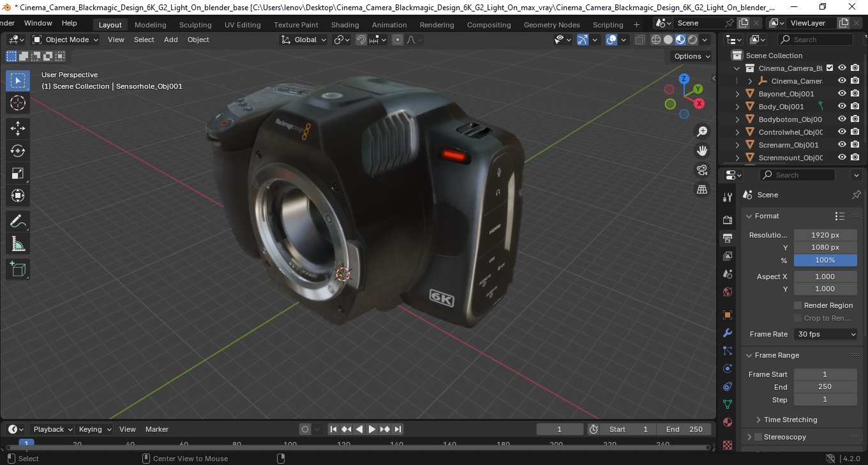Screen dimensions: 868x465
Task: Open the Render properties tab
Action: tap(727, 220)
